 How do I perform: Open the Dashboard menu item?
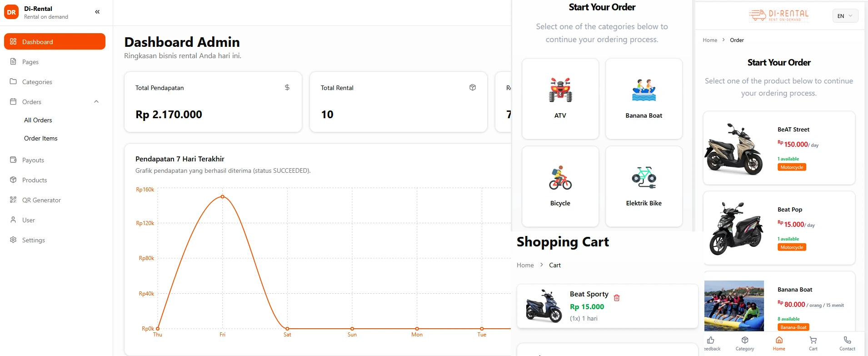pos(55,42)
